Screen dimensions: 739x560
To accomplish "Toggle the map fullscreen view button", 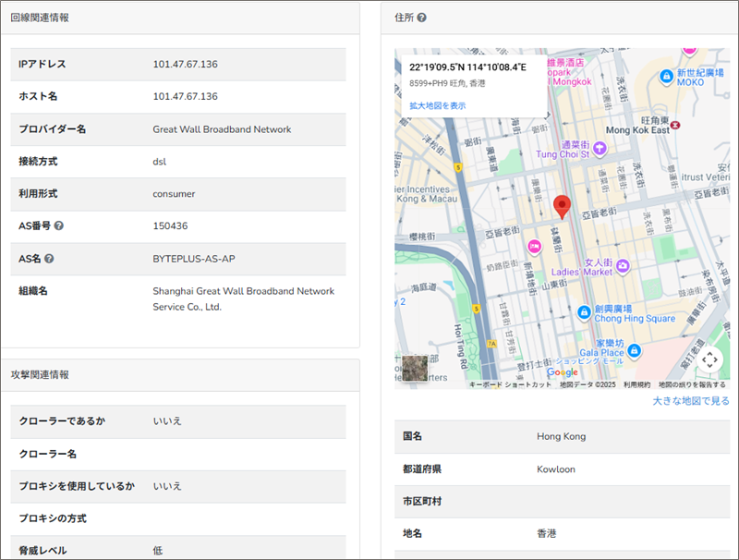I will click(x=709, y=359).
